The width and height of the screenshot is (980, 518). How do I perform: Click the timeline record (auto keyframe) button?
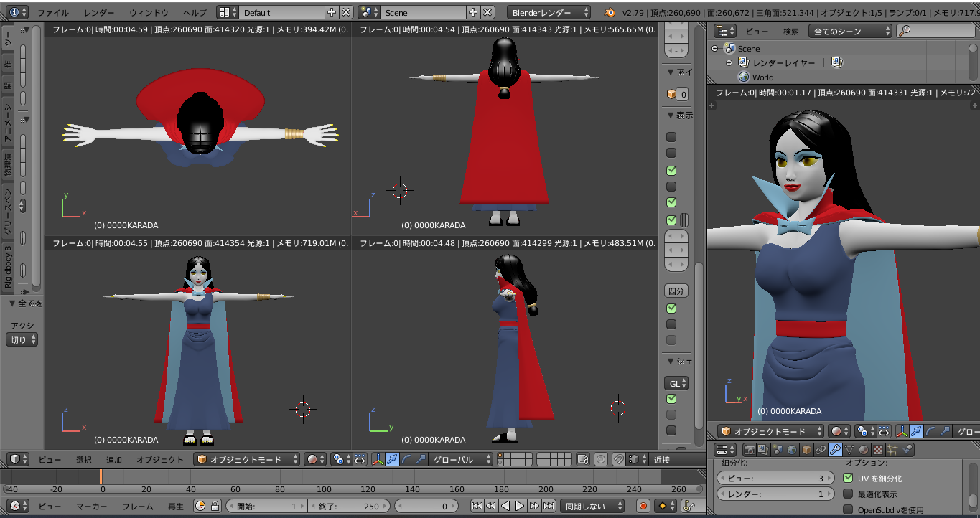tap(643, 506)
